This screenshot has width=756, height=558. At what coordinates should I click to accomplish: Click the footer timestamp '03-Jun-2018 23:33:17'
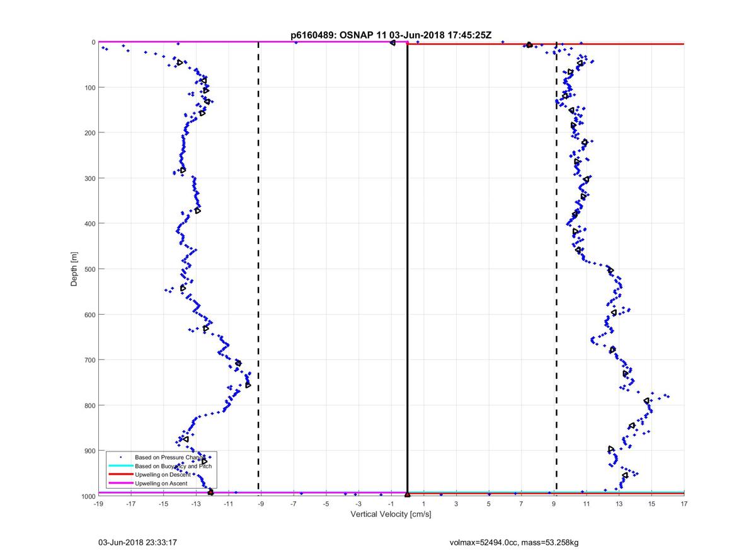[137, 542]
